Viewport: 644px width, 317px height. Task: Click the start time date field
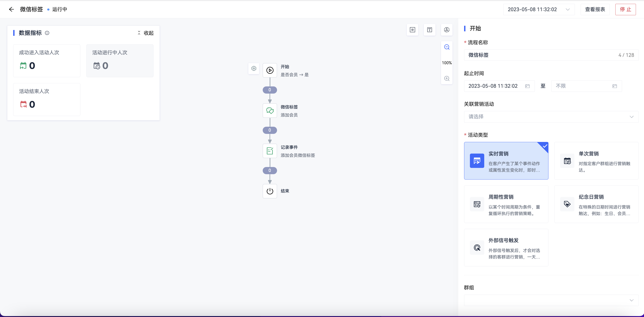click(x=499, y=86)
